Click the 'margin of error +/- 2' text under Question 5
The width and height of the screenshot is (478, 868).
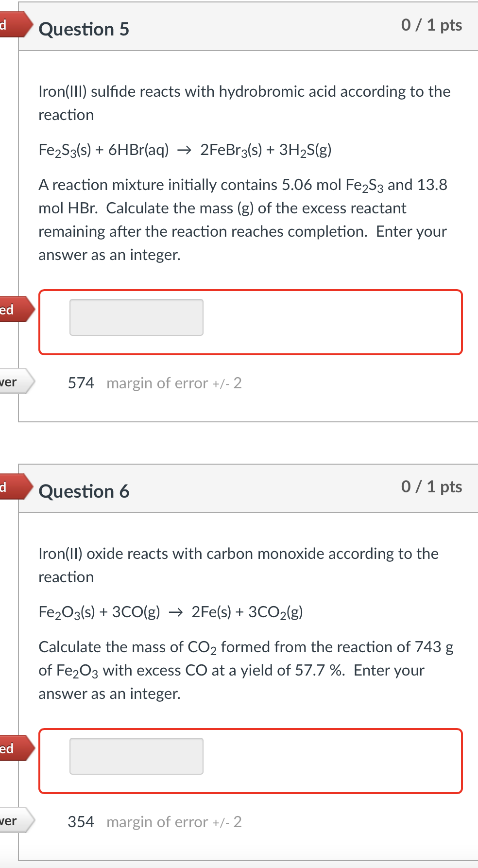tap(174, 382)
